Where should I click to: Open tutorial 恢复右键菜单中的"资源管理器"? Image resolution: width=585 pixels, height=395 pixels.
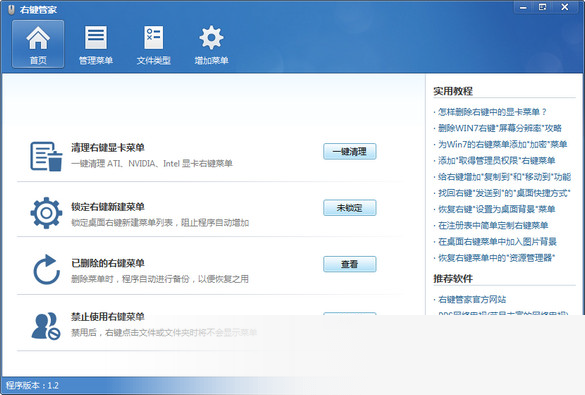(497, 258)
